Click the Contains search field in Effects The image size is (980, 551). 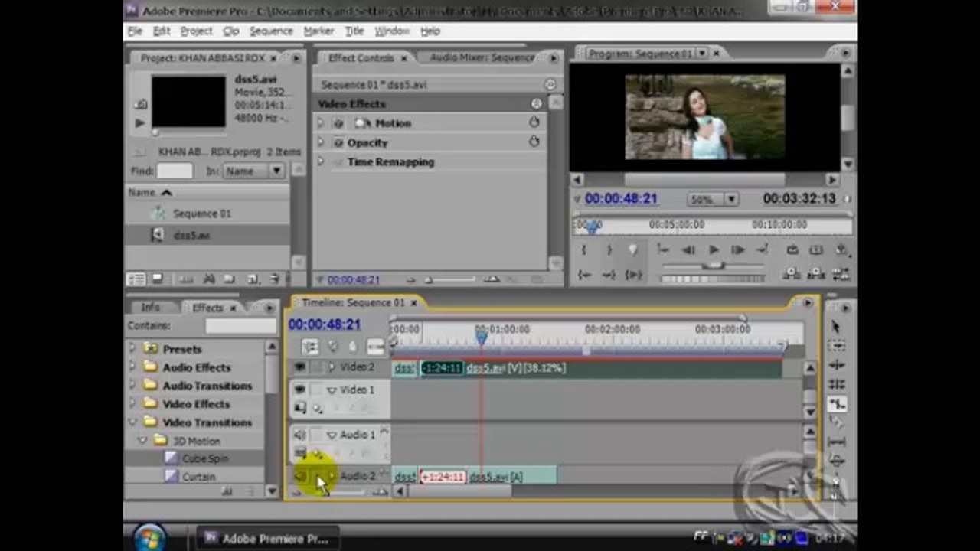[240, 325]
